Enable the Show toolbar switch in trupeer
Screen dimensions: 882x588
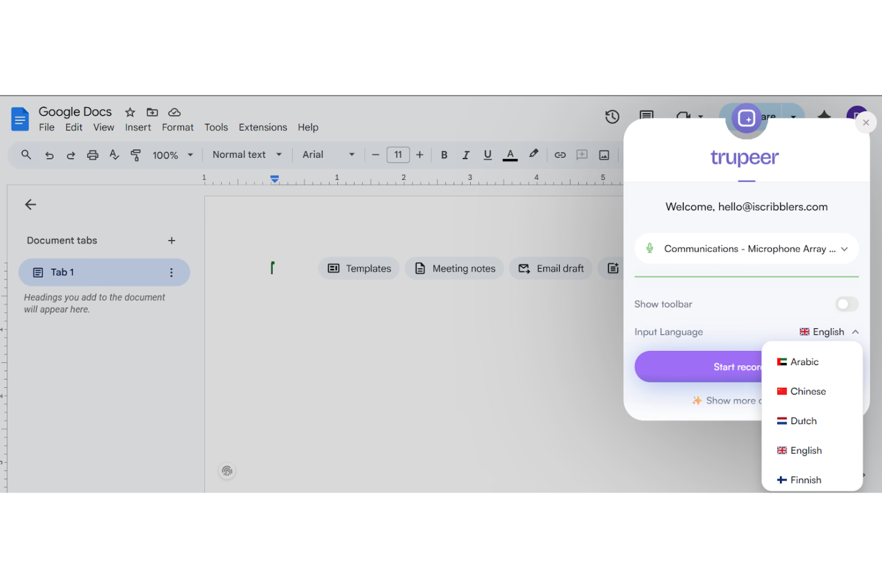(x=846, y=304)
